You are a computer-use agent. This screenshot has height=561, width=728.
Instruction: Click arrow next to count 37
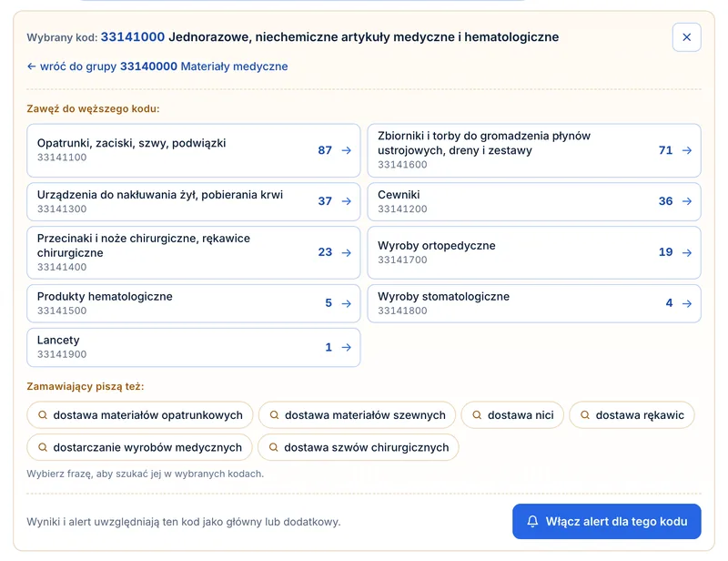click(347, 201)
